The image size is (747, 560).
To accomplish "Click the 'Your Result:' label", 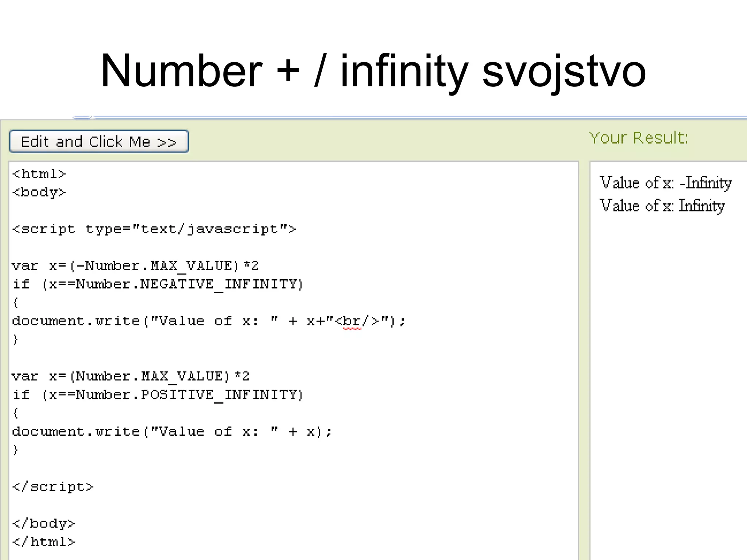I will point(639,138).
